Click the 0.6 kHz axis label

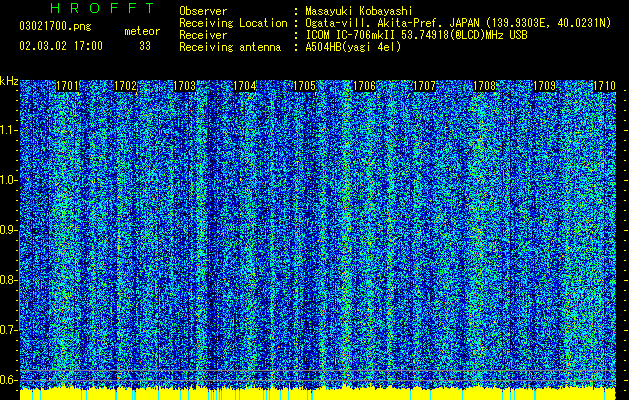click(x=8, y=380)
